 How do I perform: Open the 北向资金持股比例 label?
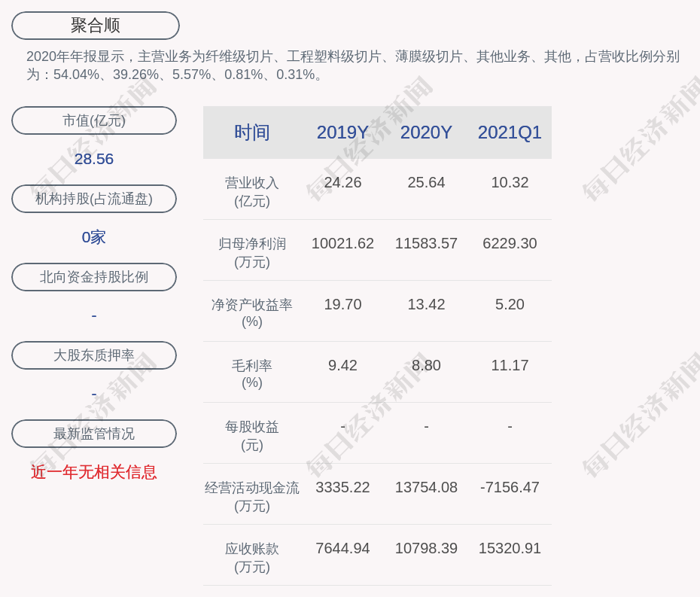pos(94,277)
